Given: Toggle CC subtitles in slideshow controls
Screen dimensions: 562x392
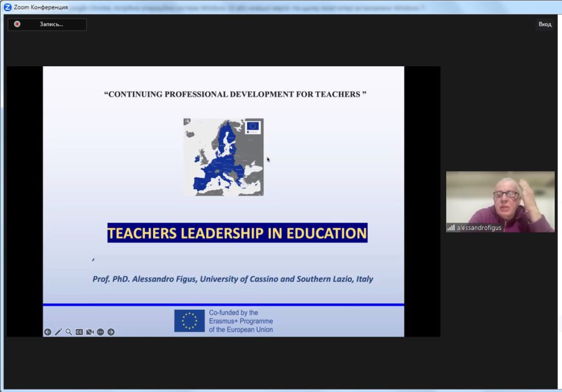Looking at the screenshot, I should coord(79,332).
